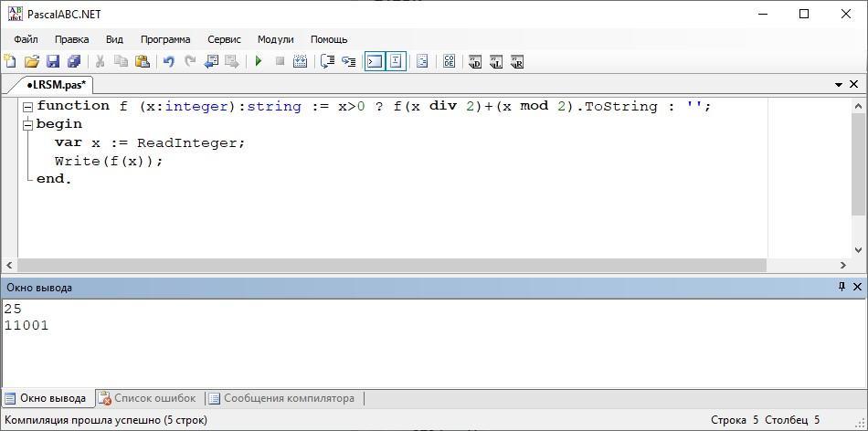Viewport: 868px width, 431px height.
Task: Close the LRSM.pas document tab
Action: pos(853,84)
